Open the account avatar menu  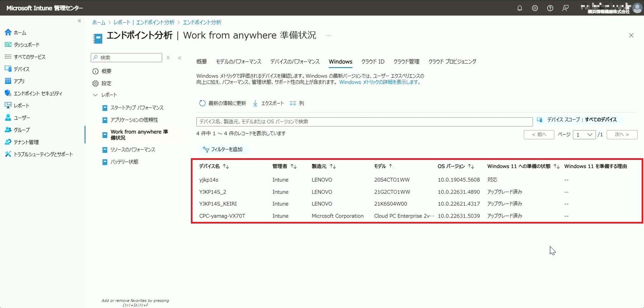point(637,8)
